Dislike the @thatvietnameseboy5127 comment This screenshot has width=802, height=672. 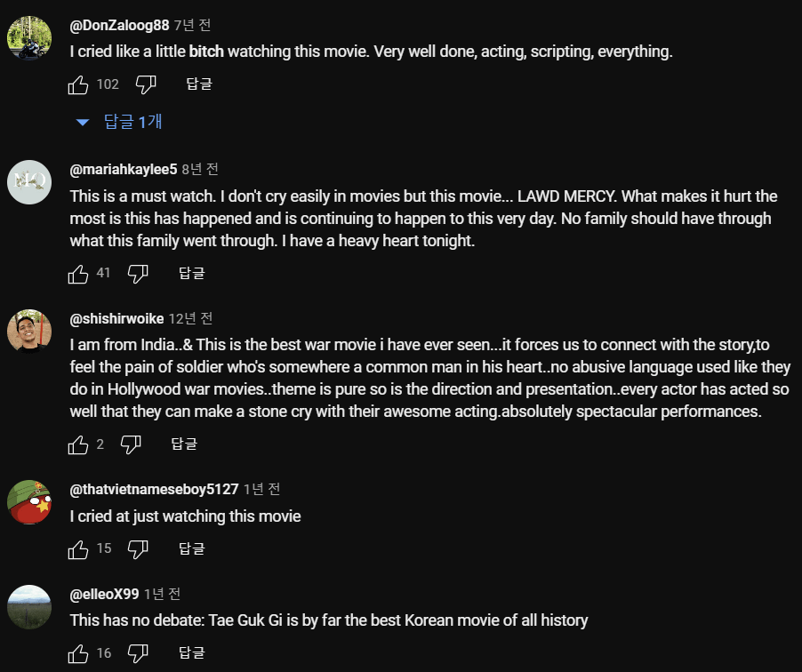point(138,548)
